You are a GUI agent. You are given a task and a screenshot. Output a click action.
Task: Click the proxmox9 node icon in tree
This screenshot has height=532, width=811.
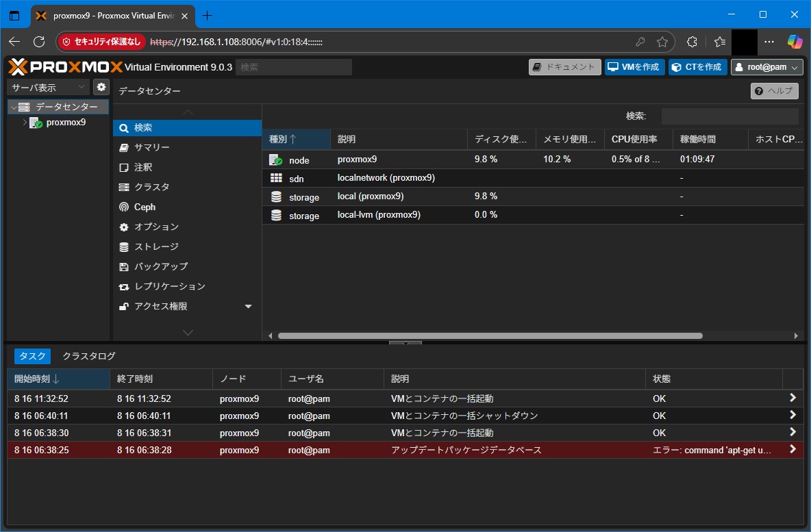tap(36, 123)
